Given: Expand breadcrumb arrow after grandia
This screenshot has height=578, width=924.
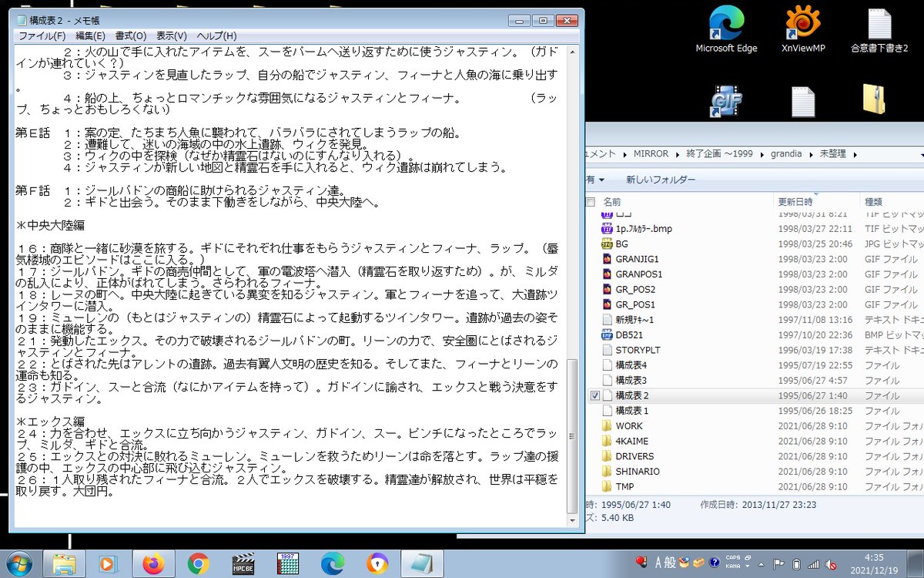Looking at the screenshot, I should coord(811,154).
